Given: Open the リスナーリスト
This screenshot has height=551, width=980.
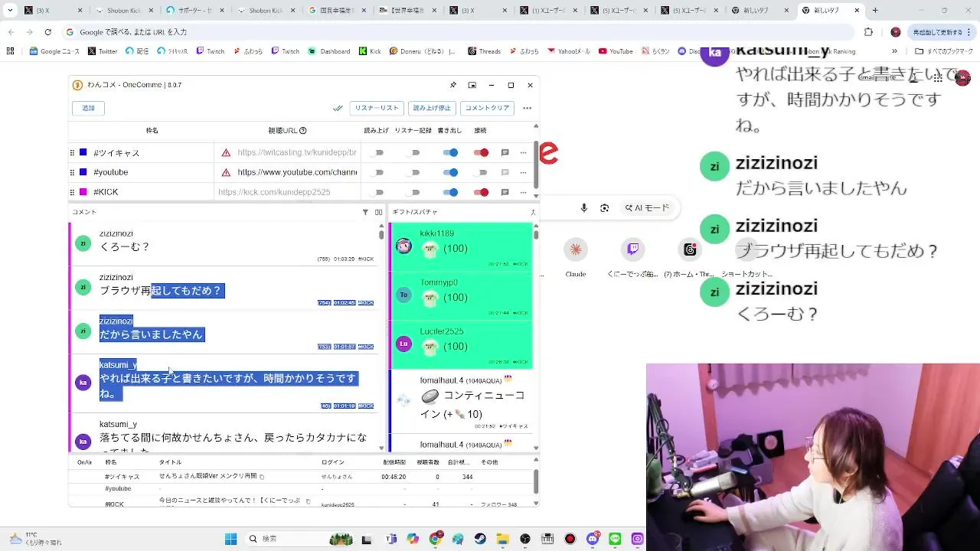Looking at the screenshot, I should pyautogui.click(x=377, y=108).
